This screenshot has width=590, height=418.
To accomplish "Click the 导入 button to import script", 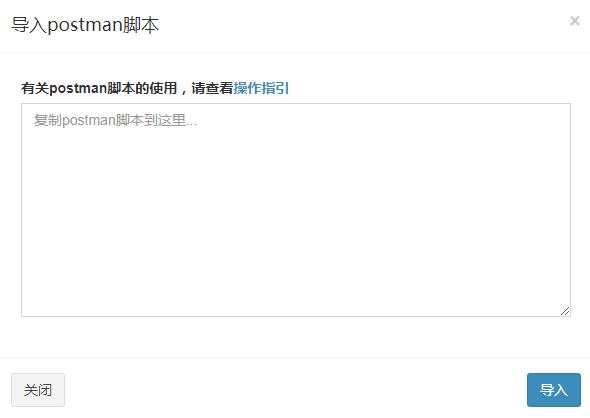I will pyautogui.click(x=554, y=390).
